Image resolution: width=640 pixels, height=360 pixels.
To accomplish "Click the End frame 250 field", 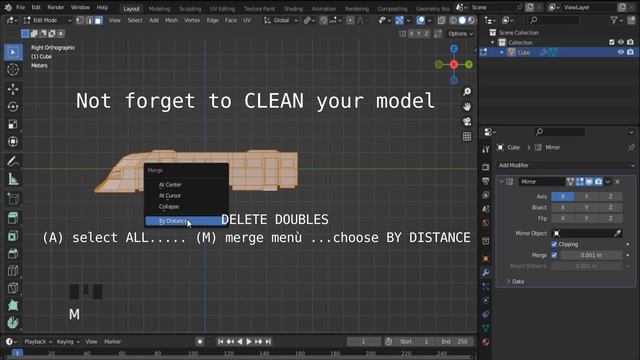I will pyautogui.click(x=454, y=342).
